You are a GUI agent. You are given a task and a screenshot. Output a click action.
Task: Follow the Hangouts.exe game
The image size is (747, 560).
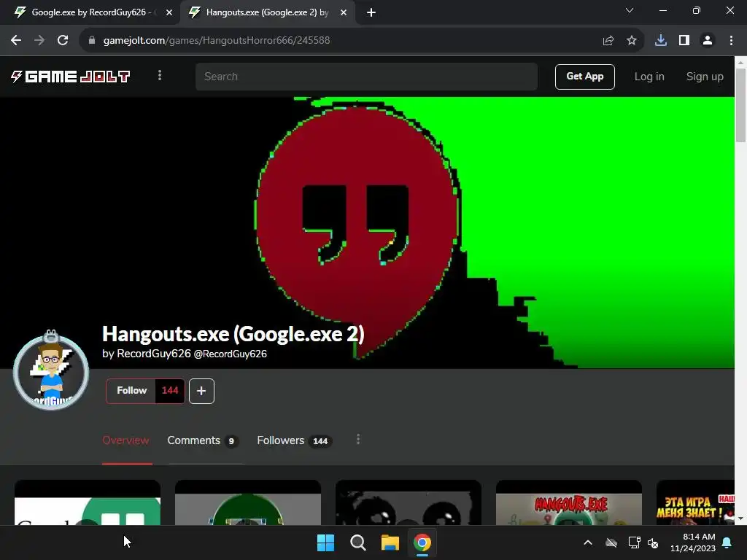click(131, 391)
